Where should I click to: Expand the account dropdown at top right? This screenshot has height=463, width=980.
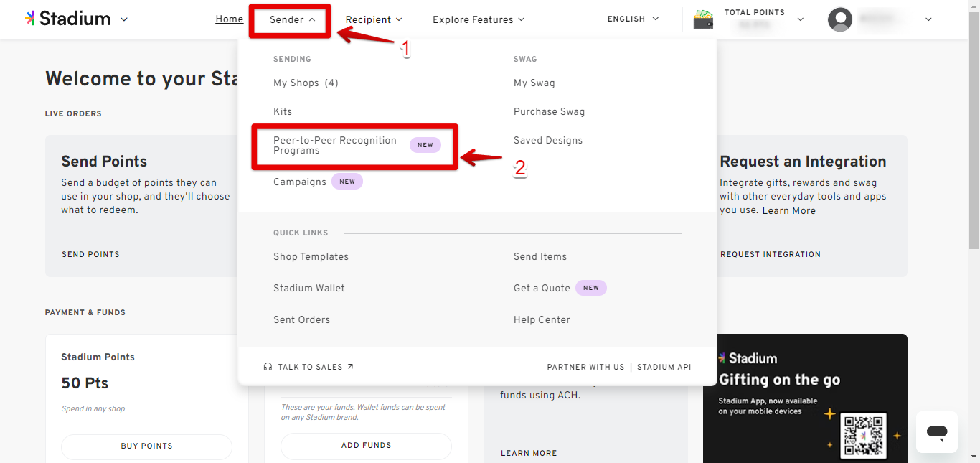[x=929, y=19]
